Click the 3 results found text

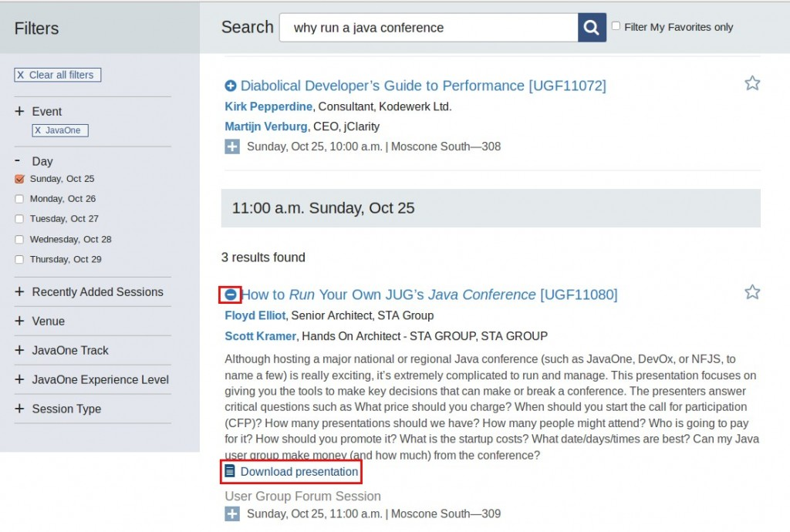263,258
